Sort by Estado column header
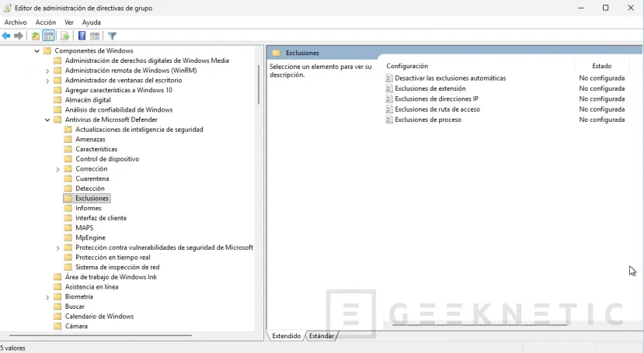Image resolution: width=644 pixels, height=353 pixels. click(x=602, y=66)
